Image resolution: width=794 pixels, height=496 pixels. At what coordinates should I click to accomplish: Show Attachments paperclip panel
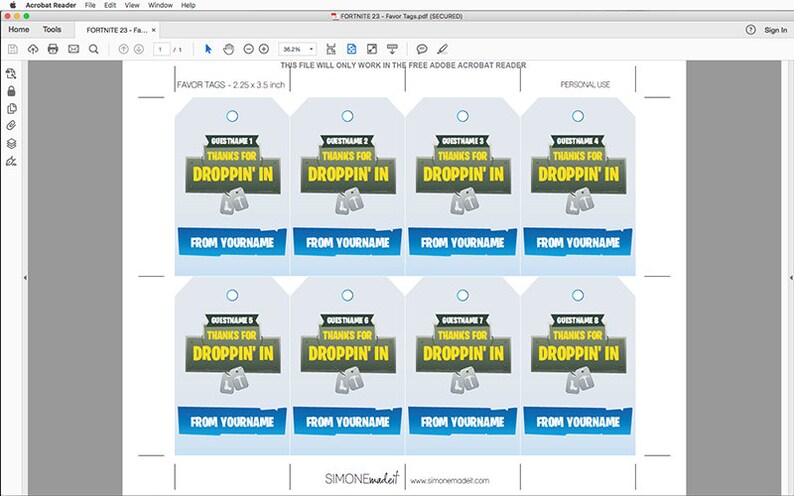pyautogui.click(x=11, y=126)
